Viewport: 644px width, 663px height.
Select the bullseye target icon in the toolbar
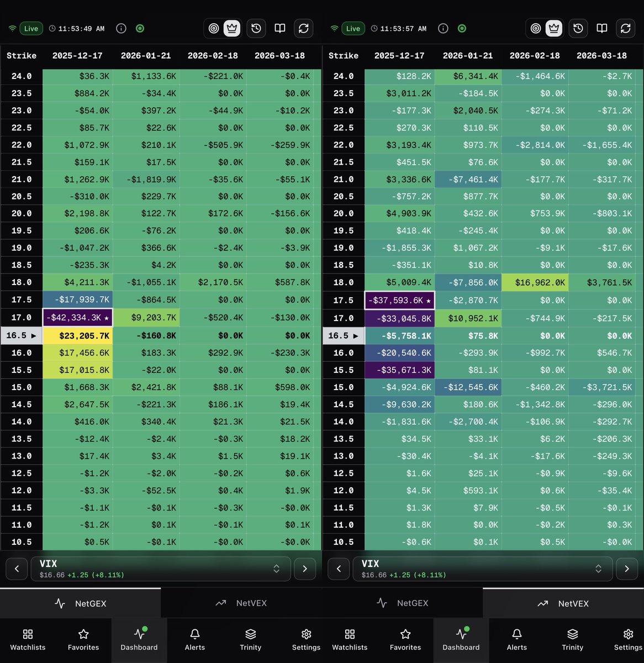click(x=214, y=28)
